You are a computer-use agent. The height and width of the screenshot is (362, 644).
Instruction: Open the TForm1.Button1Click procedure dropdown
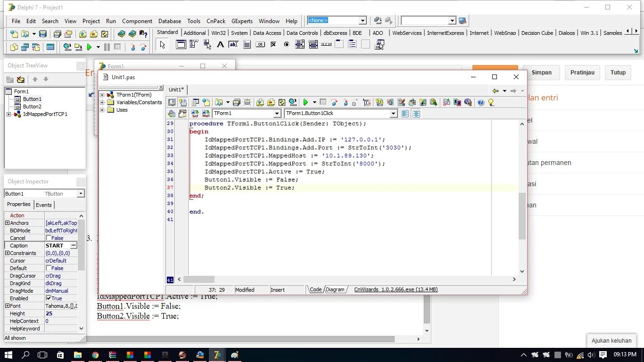pyautogui.click(x=393, y=114)
